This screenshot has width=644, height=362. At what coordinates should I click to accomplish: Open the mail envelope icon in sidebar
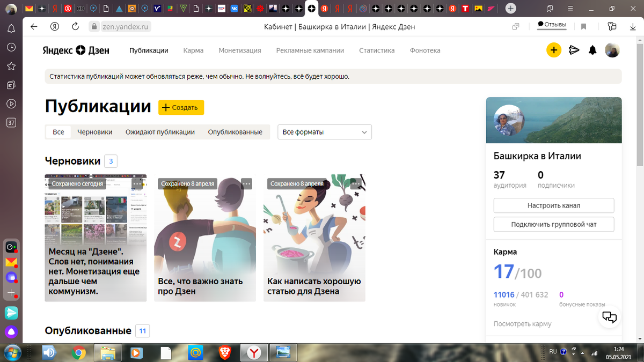coord(11,262)
